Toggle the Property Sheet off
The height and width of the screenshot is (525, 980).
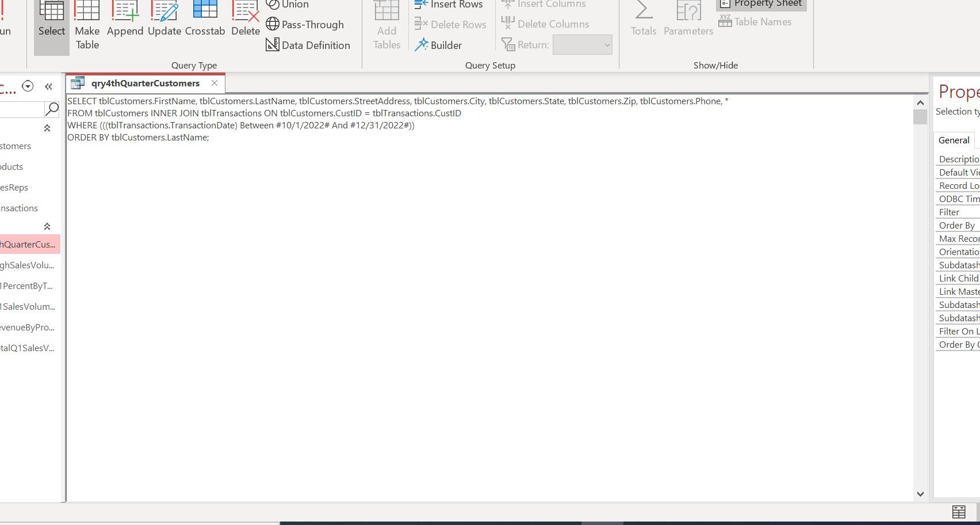tap(760, 3)
